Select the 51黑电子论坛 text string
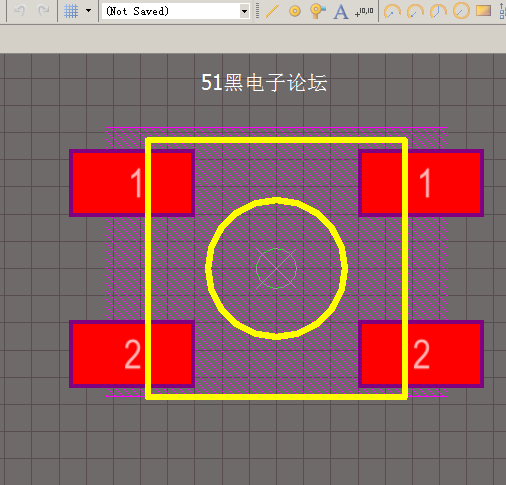The image size is (506, 485). (264, 83)
